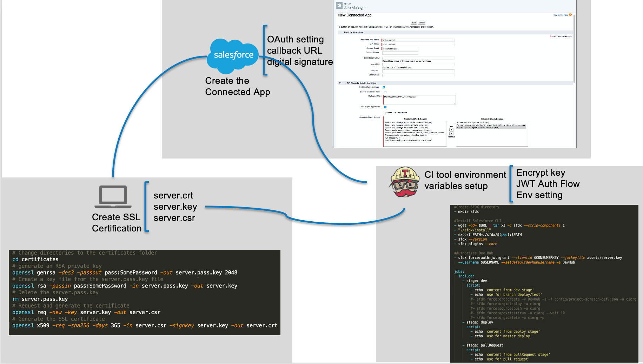643x364 pixels.
Task: Click the New Connected App title
Action: pyautogui.click(x=355, y=15)
